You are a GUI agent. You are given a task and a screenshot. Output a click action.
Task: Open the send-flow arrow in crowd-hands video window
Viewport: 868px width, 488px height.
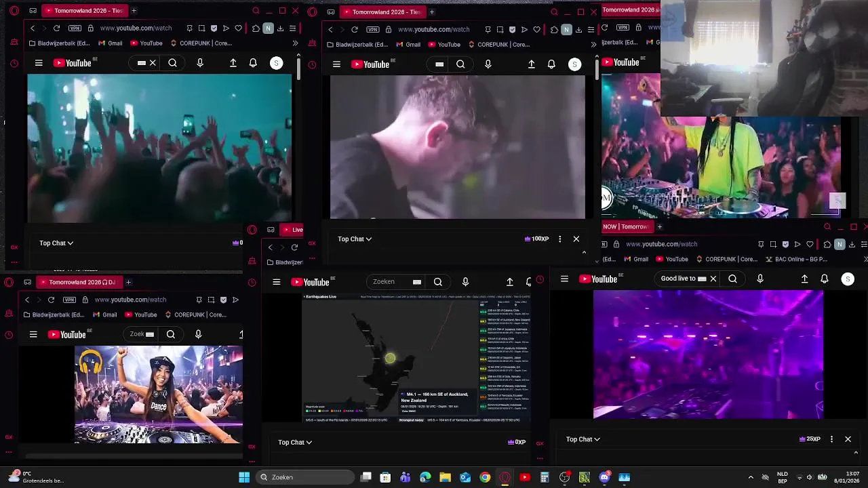pyautogui.click(x=226, y=28)
